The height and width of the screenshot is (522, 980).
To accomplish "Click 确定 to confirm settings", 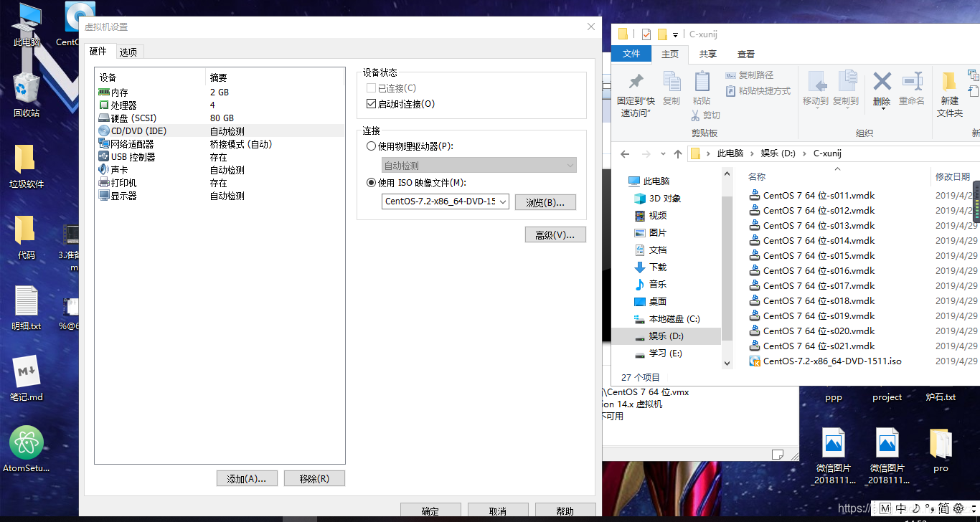I will coord(430,511).
